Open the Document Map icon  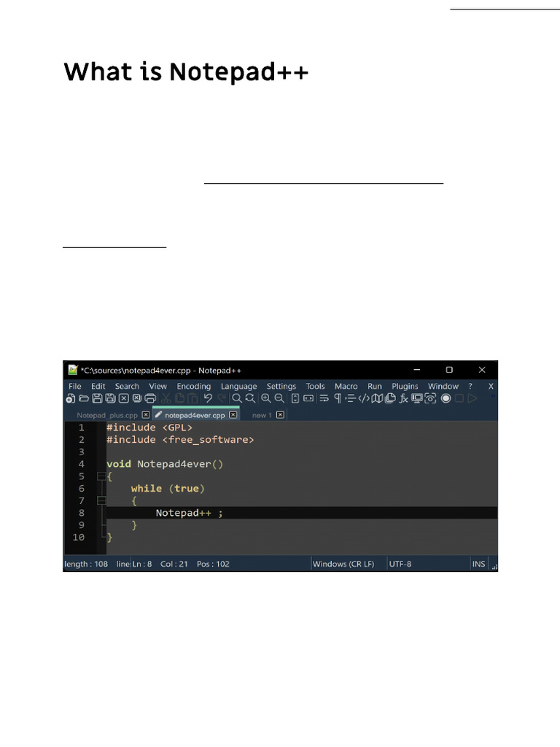pos(377,398)
